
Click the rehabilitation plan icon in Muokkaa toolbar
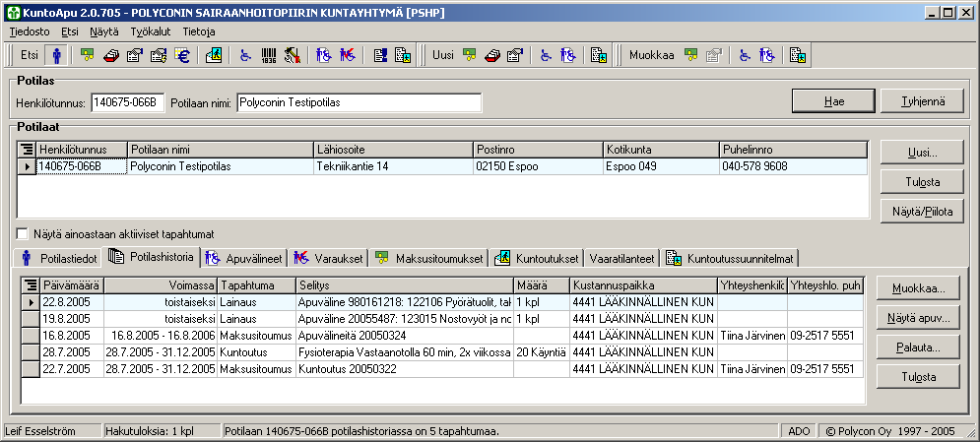tap(798, 55)
